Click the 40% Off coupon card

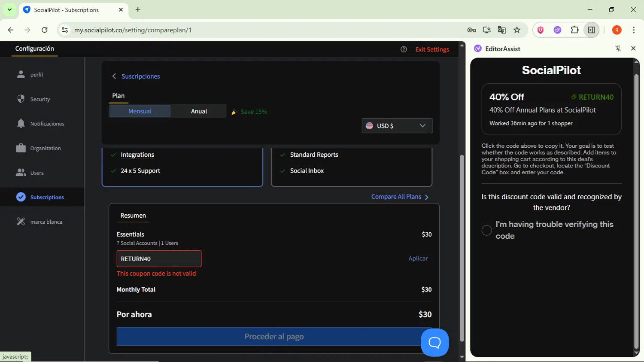click(x=551, y=109)
